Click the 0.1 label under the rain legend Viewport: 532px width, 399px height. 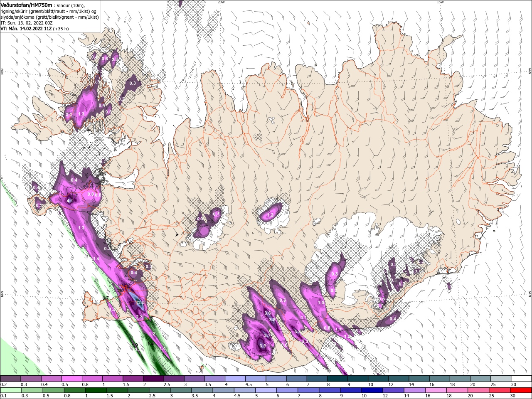(x=3, y=396)
